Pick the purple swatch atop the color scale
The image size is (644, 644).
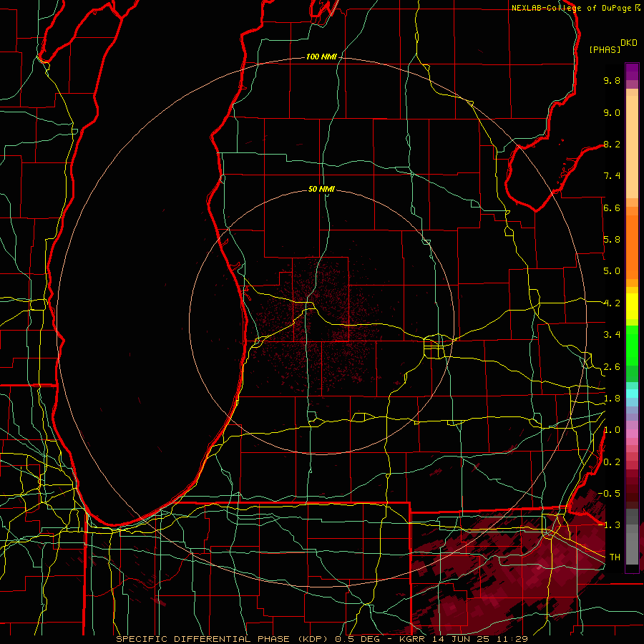click(x=632, y=72)
